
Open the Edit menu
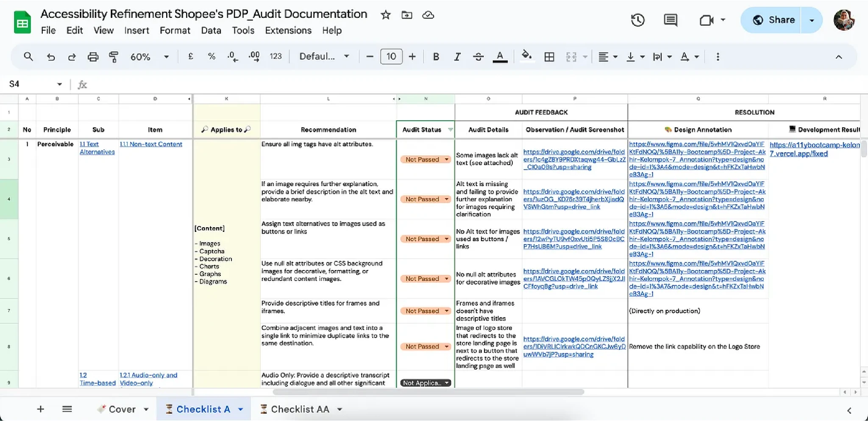coord(75,31)
